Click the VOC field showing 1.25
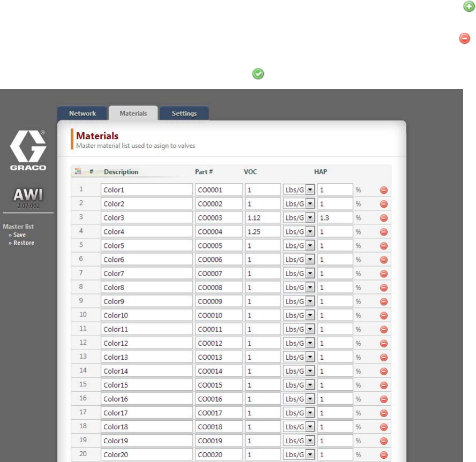476x462 pixels. click(x=262, y=232)
